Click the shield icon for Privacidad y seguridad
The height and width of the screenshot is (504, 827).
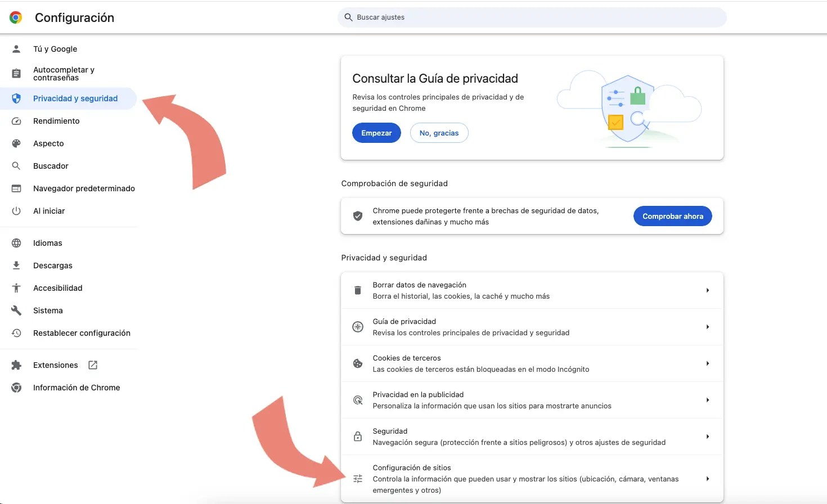point(16,98)
